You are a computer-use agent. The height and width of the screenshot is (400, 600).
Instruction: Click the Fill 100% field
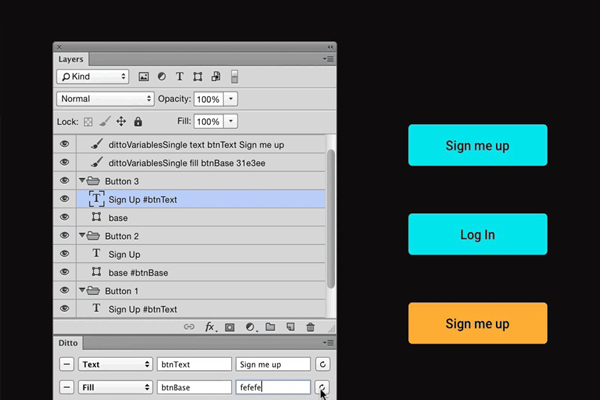pos(209,121)
